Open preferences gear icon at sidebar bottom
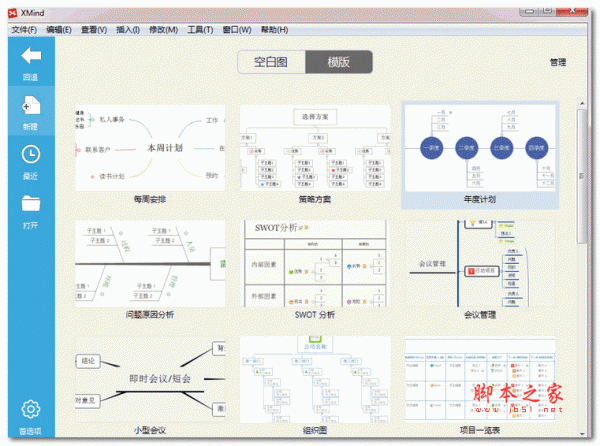This screenshot has height=446, width=600. point(31,409)
